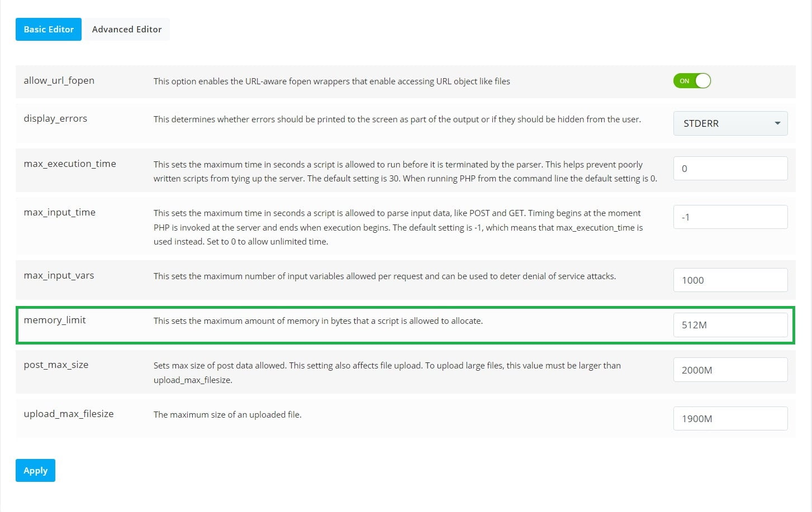Viewport: 812px width, 512px height.
Task: Click the upload_max_filesize setting label
Action: 69,414
